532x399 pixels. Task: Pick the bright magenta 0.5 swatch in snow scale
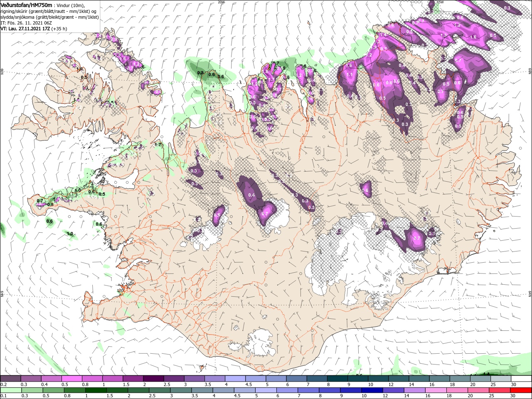pyautogui.click(x=71, y=379)
